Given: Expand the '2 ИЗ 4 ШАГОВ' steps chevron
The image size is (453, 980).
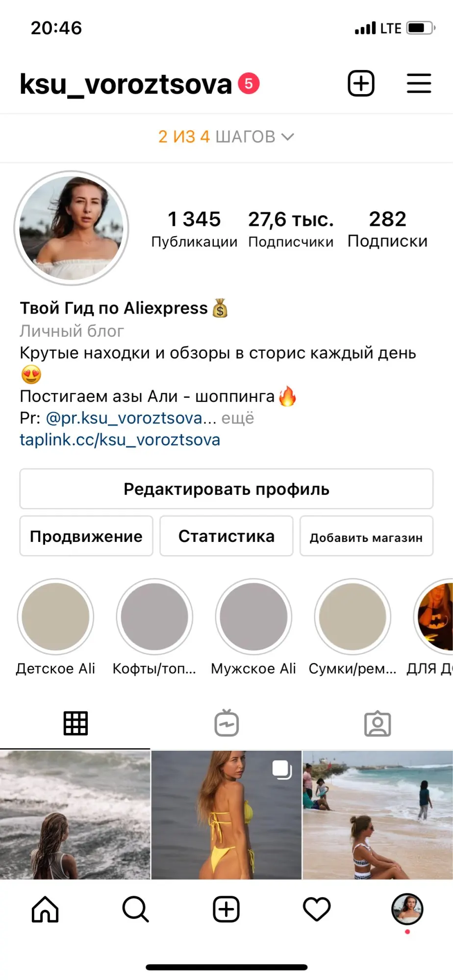Looking at the screenshot, I should tap(288, 137).
